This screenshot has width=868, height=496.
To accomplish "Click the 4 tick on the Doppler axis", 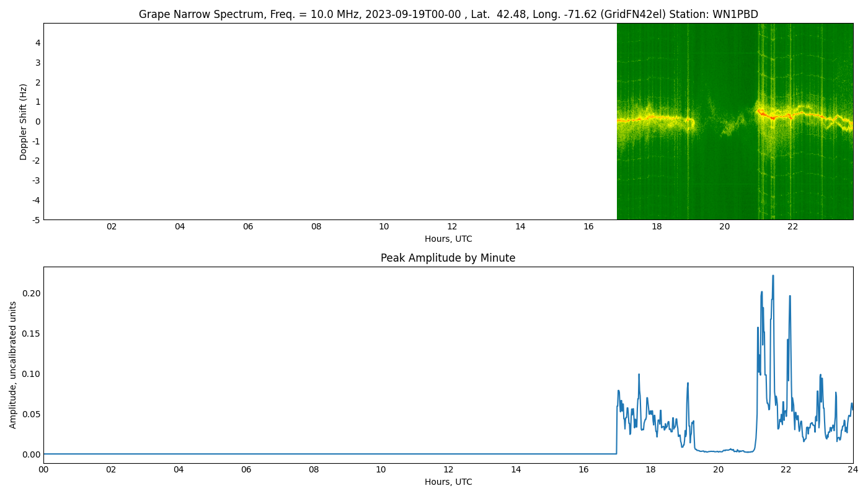I will coord(38,43).
